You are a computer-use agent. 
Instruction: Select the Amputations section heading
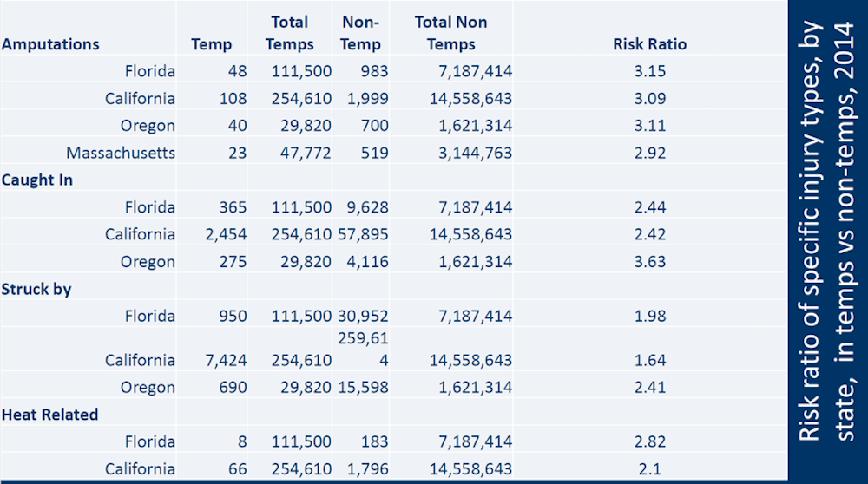click(50, 44)
